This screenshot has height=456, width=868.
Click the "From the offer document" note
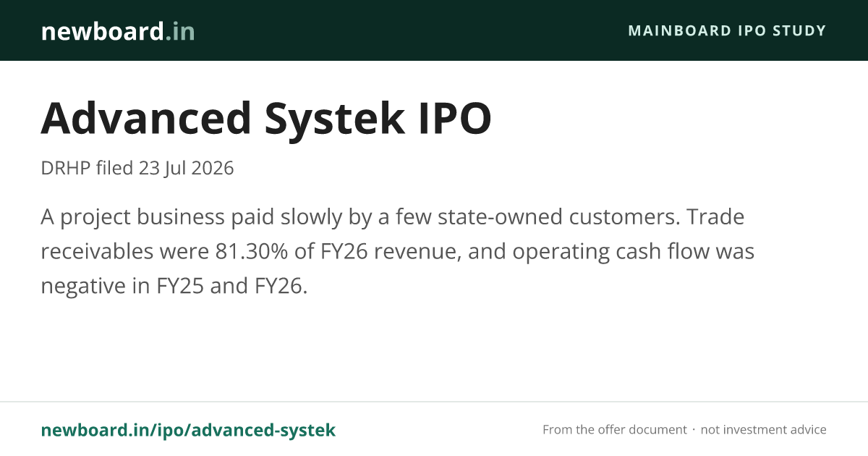click(614, 430)
